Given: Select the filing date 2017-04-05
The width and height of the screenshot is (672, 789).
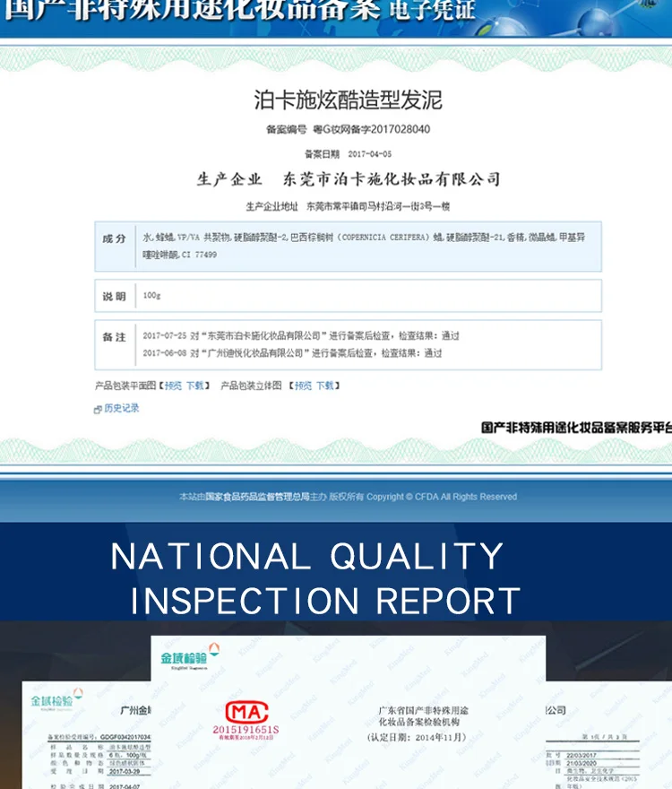Looking at the screenshot, I should pos(370,154).
